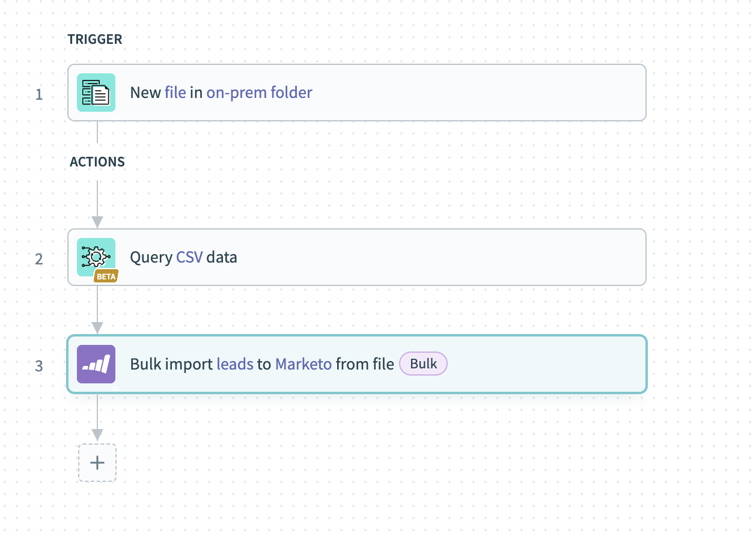Open the 'on-prem folder' link in the trigger

(x=259, y=92)
